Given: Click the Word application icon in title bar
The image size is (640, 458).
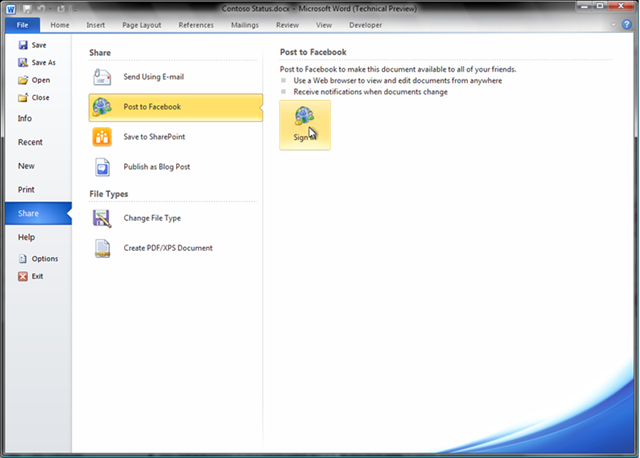Looking at the screenshot, I should [11, 9].
